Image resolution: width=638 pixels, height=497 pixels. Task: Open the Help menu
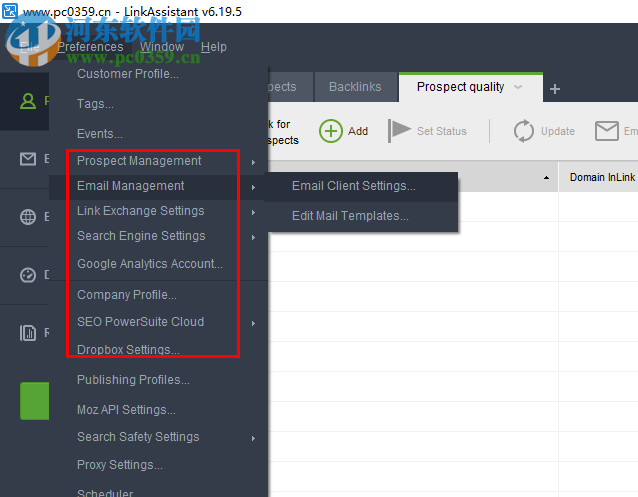click(x=214, y=47)
